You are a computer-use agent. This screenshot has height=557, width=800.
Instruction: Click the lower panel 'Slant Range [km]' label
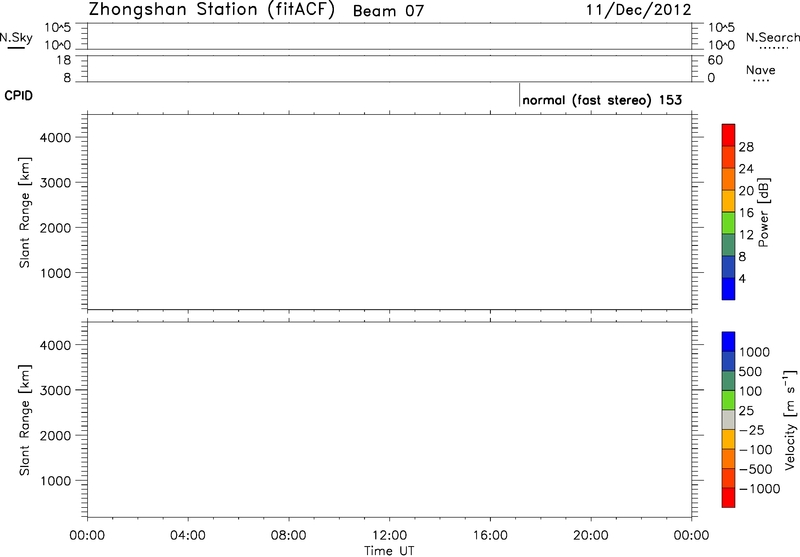tap(24, 420)
